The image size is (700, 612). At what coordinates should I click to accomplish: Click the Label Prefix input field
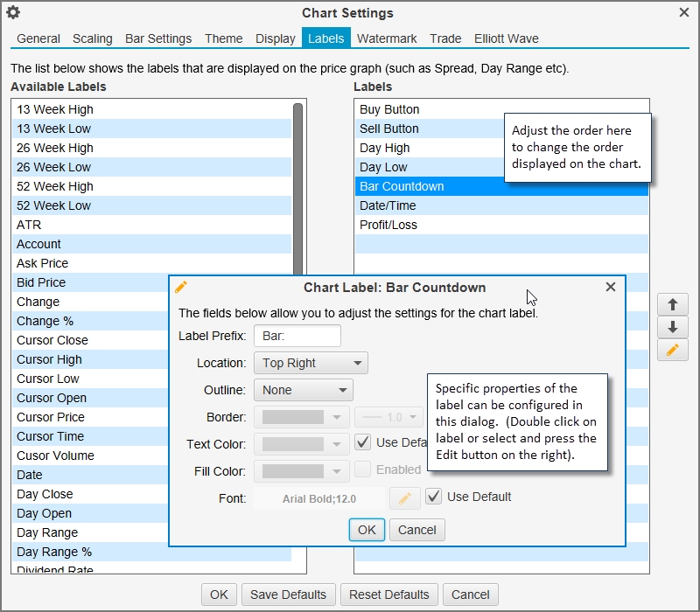pyautogui.click(x=297, y=336)
